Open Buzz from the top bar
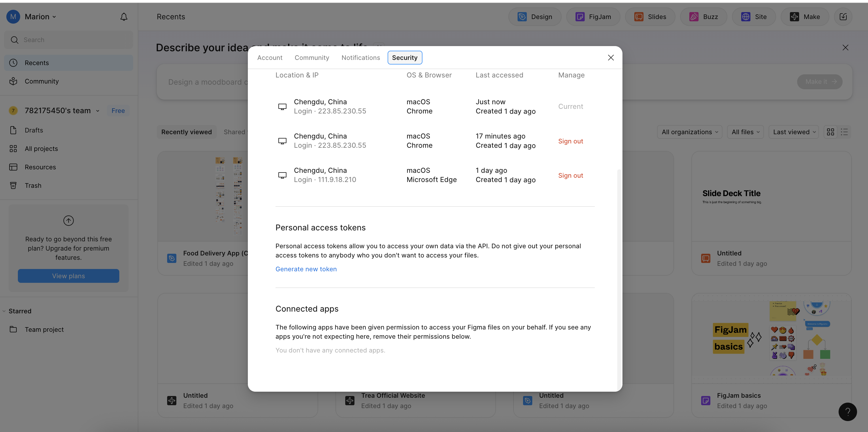 (x=703, y=17)
